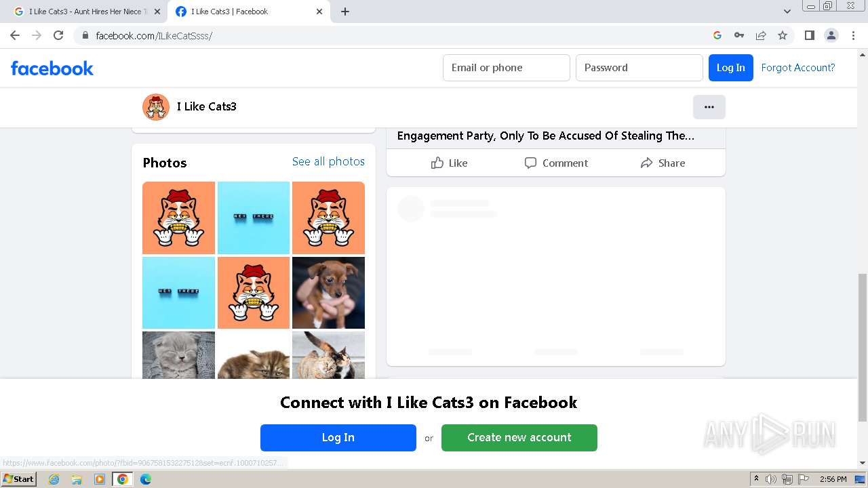Close the Aunt Hires Her Niece tab

(157, 12)
